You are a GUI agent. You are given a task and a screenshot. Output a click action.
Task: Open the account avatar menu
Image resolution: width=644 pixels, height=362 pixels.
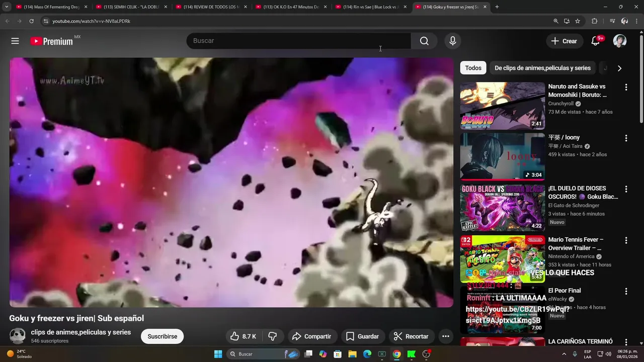620,41
